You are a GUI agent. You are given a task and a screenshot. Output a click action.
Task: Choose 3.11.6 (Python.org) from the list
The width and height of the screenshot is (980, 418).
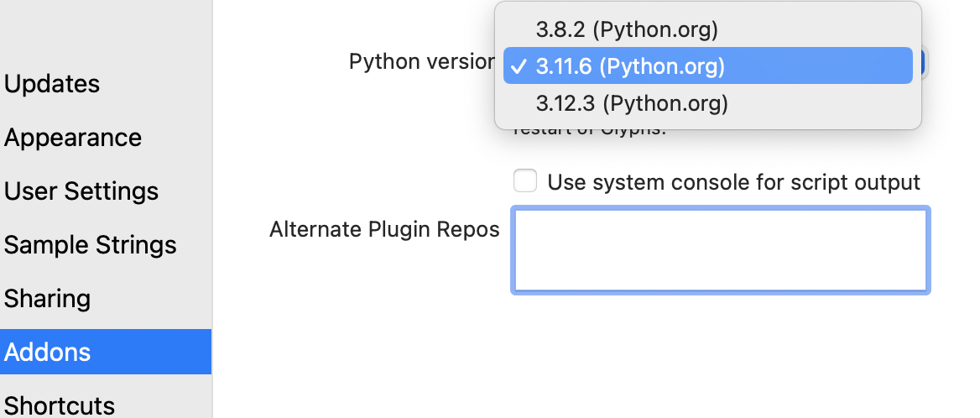(707, 65)
